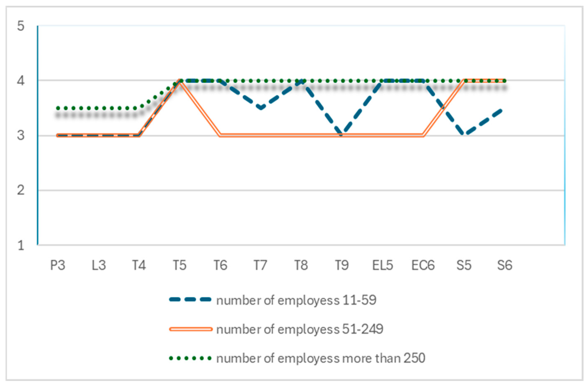Click the y-axis label 5
Screen dimensions: 588x387
pyautogui.click(x=21, y=26)
